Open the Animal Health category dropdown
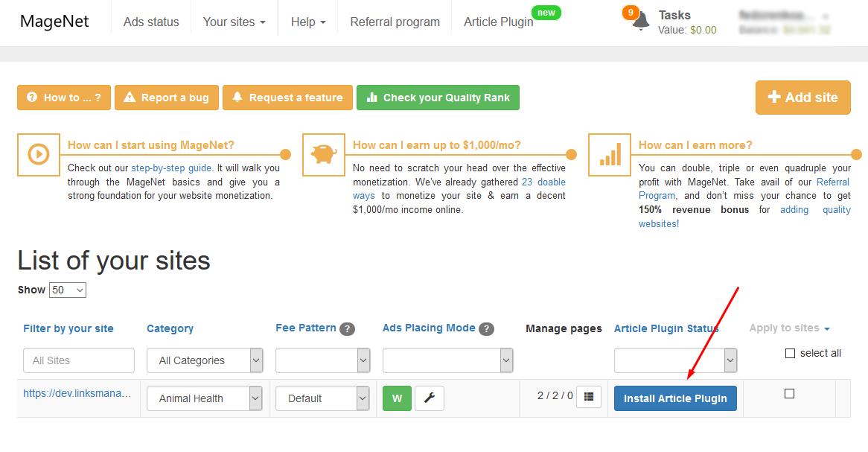 click(x=205, y=398)
